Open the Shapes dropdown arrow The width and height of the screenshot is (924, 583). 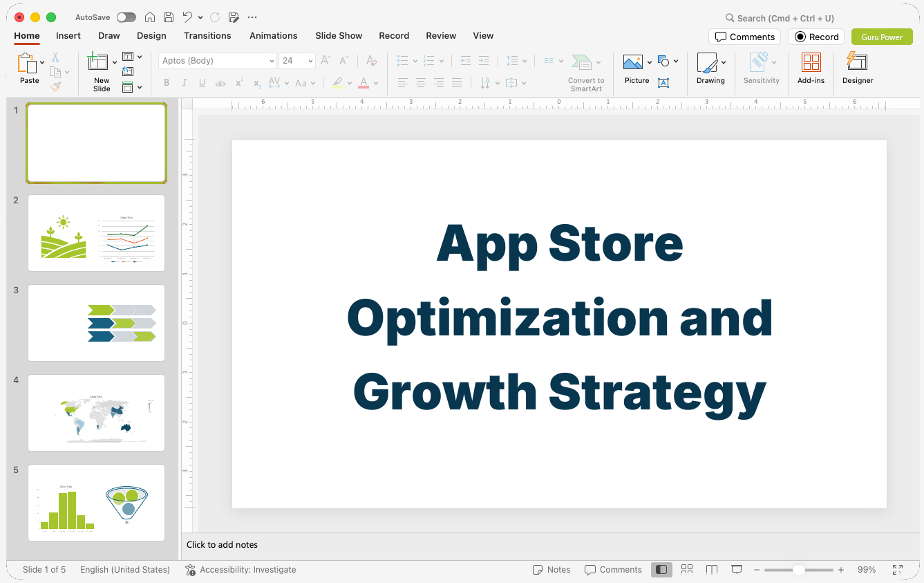676,61
